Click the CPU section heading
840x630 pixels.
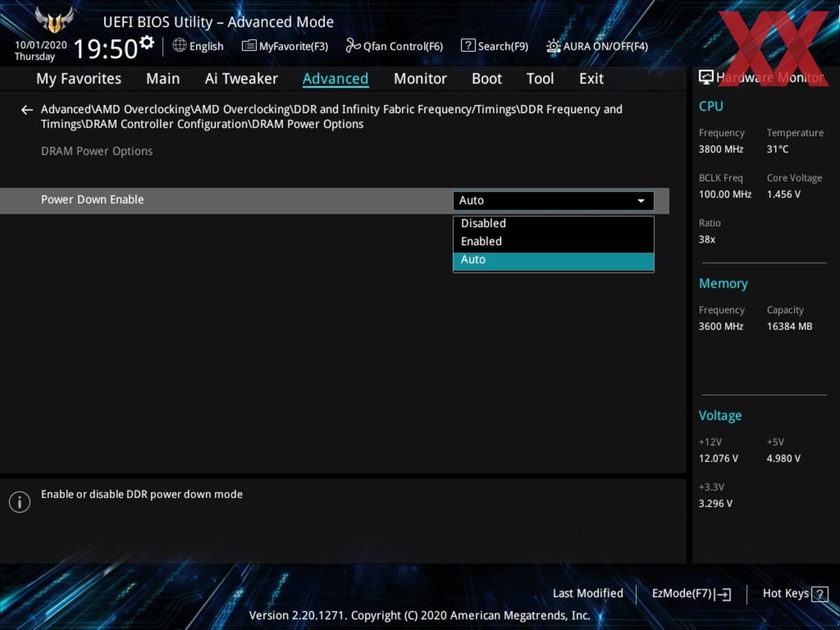(x=711, y=106)
